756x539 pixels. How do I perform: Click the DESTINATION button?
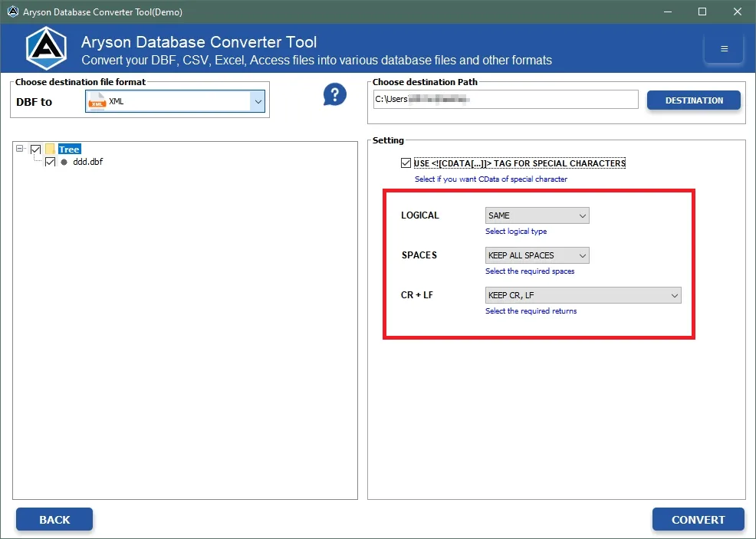pos(694,100)
